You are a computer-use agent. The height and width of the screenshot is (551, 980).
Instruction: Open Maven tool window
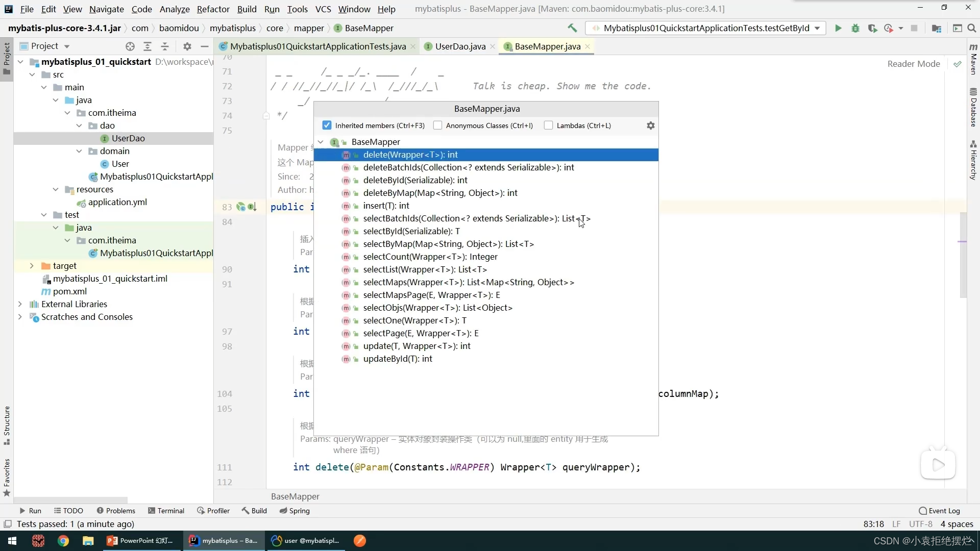[973, 60]
